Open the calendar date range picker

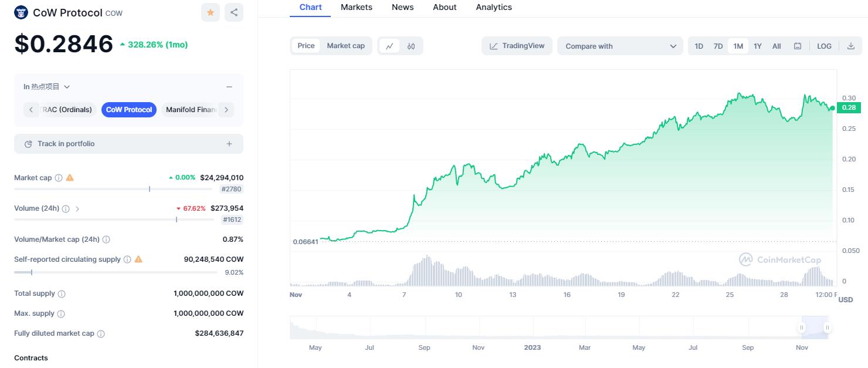tap(798, 46)
